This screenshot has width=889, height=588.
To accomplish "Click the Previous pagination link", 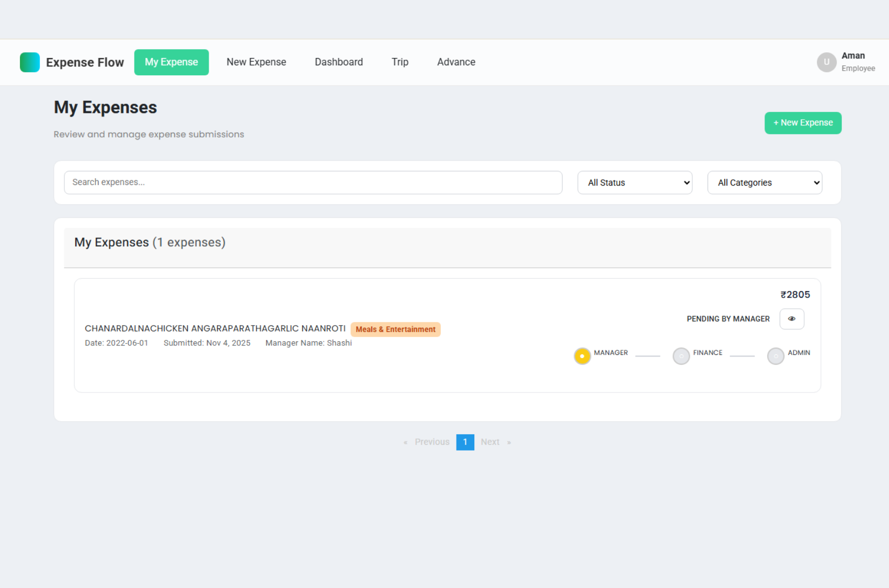I will click(x=431, y=442).
